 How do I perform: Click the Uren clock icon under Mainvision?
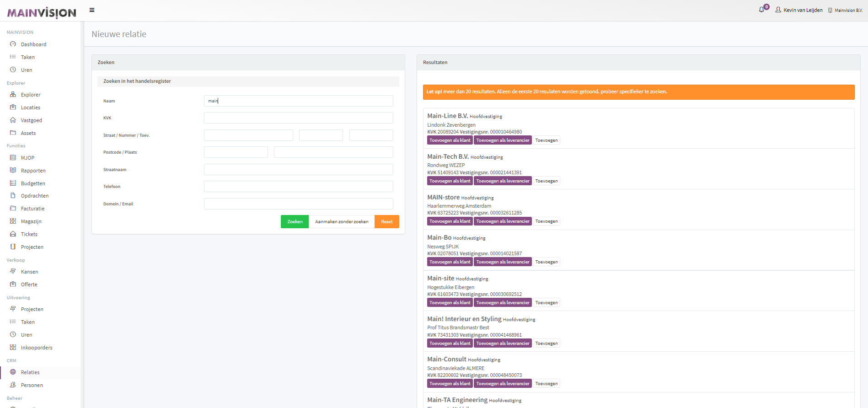tap(13, 70)
